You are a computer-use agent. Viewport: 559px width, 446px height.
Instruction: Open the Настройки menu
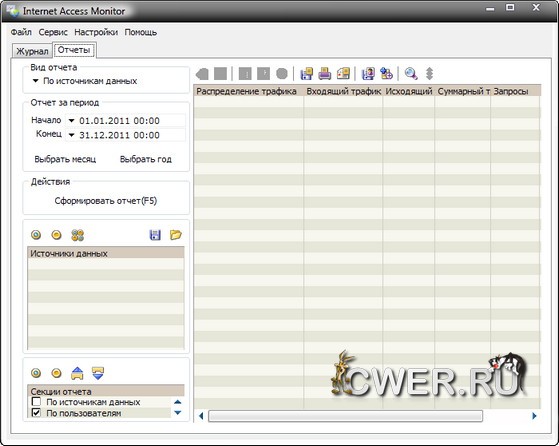96,32
